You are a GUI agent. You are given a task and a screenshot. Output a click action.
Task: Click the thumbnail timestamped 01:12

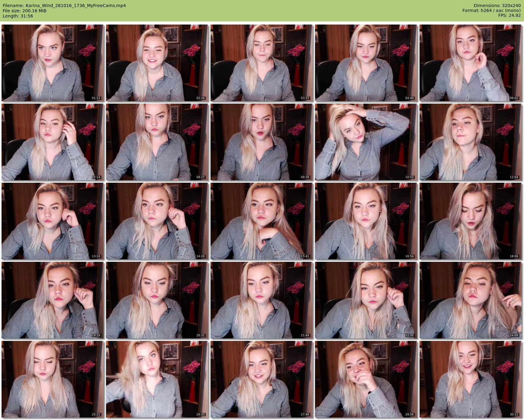[x=52, y=63]
